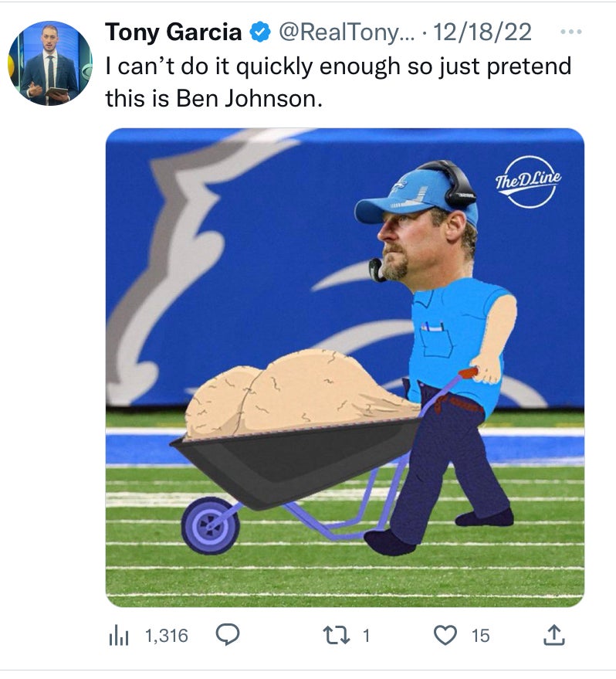Viewport: 616px width, 679px height.
Task: Click the Tony Garcia display name
Action: [173, 32]
